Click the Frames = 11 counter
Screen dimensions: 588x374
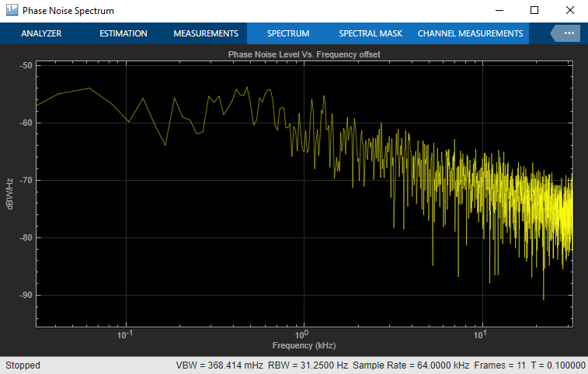[x=500, y=365]
